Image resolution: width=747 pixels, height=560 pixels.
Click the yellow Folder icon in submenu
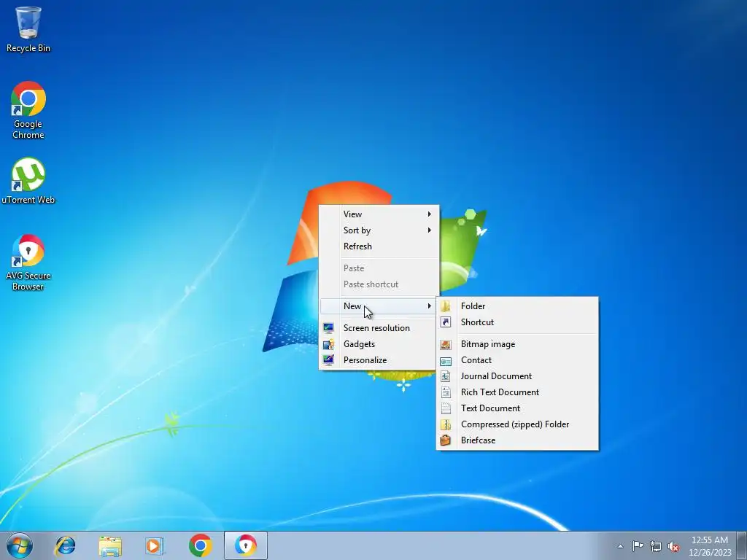(446, 306)
